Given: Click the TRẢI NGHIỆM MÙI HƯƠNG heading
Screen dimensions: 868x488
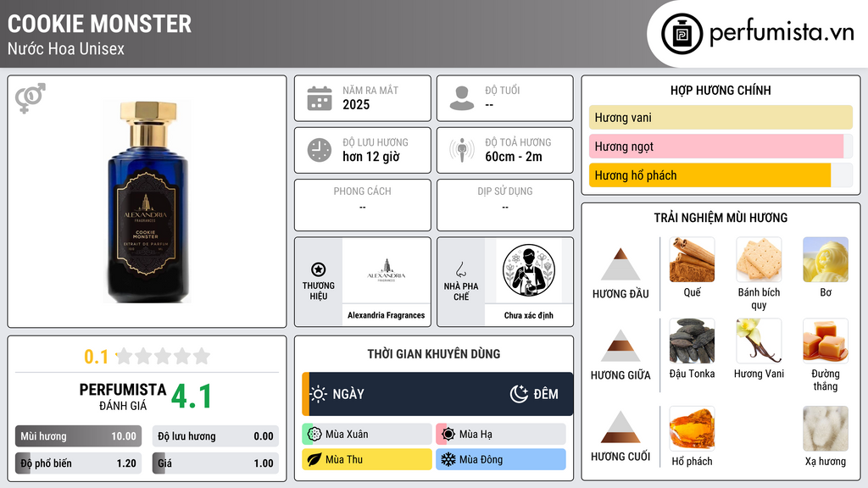Looking at the screenshot, I should (721, 218).
